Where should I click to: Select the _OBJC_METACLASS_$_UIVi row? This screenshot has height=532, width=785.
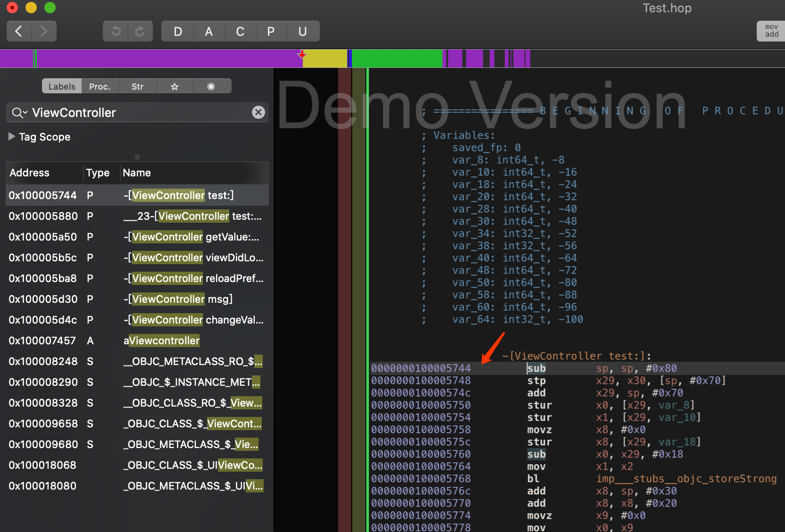(x=137, y=486)
